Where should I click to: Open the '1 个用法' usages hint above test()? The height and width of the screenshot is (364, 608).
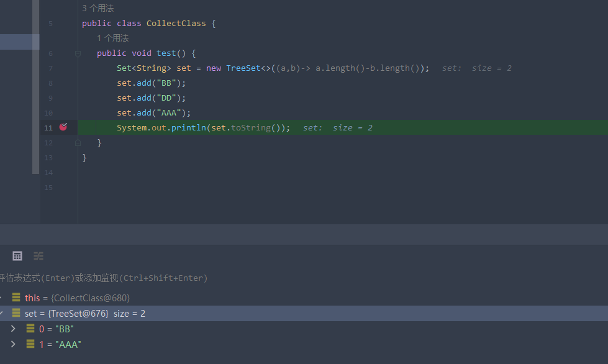[x=112, y=39]
